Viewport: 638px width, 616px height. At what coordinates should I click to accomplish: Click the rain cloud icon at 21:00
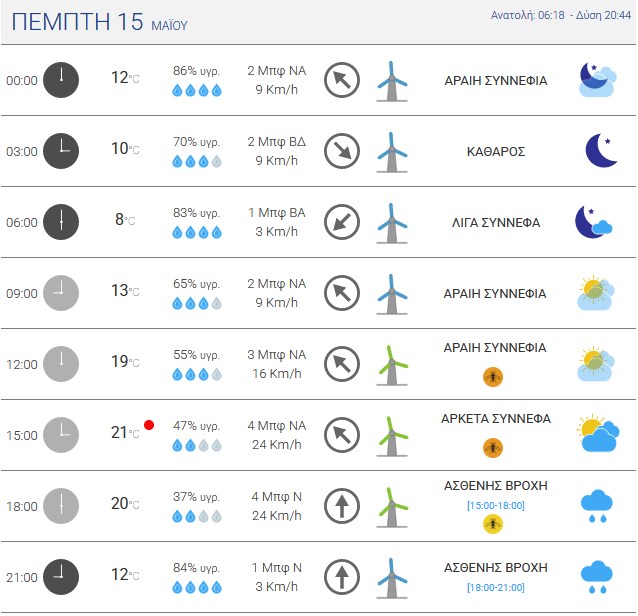click(x=596, y=577)
